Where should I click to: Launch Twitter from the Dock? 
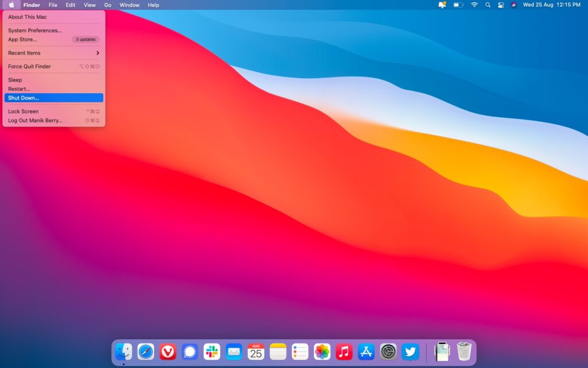(x=409, y=351)
